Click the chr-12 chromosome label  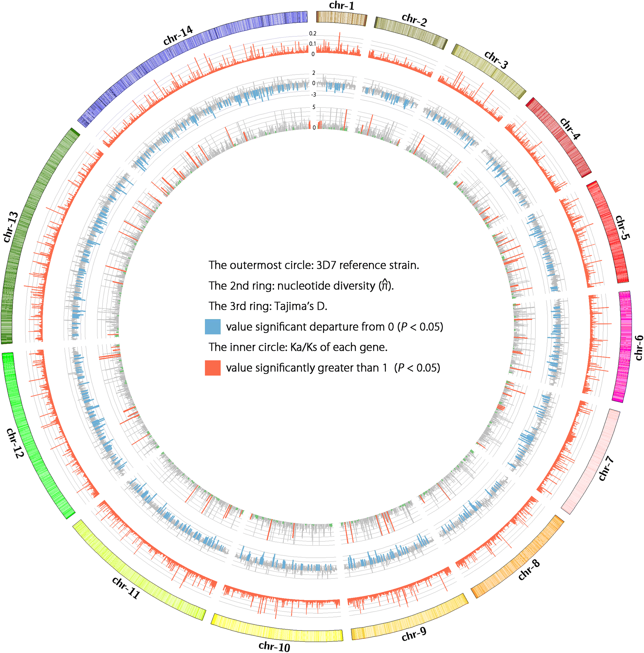click(15, 443)
